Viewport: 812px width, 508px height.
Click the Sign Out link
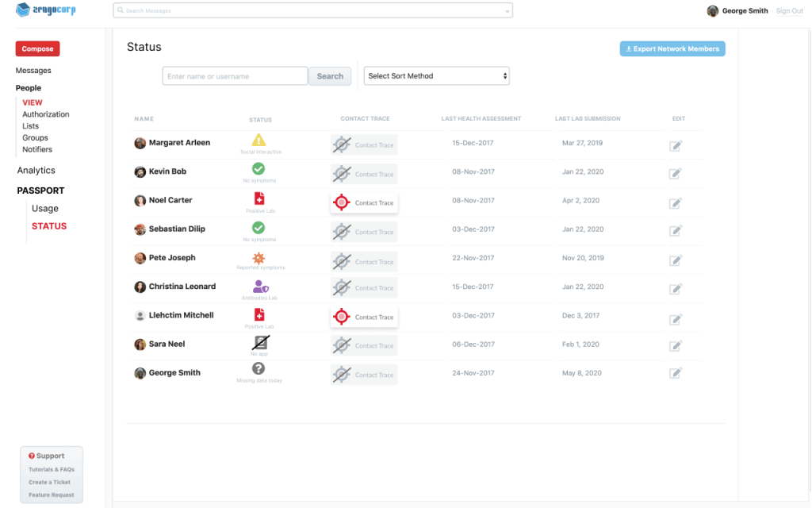click(x=789, y=11)
